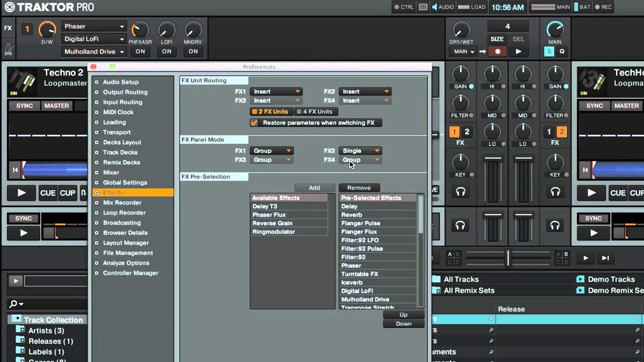This screenshot has height=362, width=644.
Task: Click the Traktor Pro logo
Action: tap(49, 7)
